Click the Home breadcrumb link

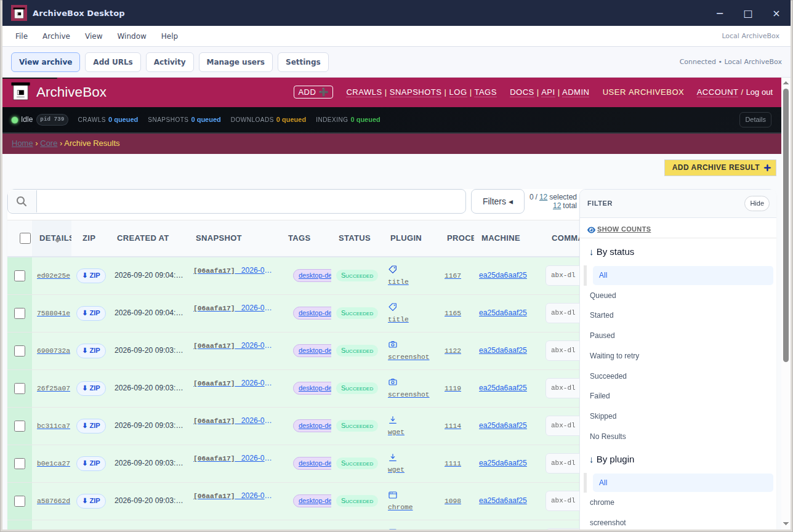click(x=22, y=143)
